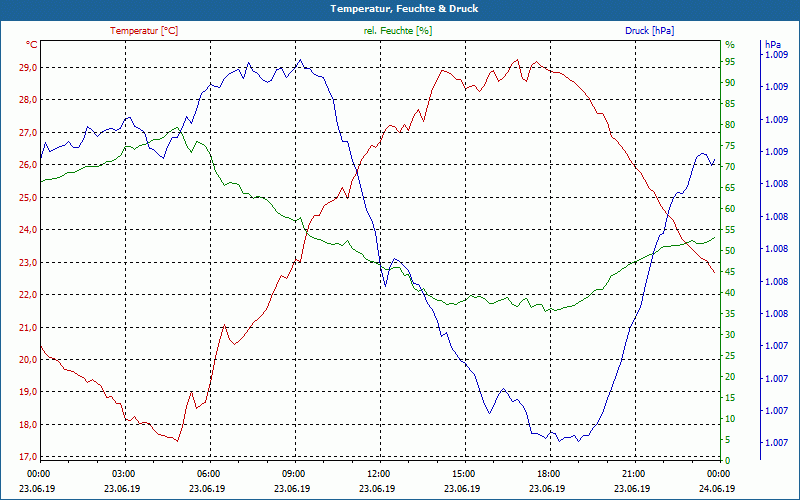Click green humidity axis value '65'
Screen dimensions: 800x500
point(730,188)
